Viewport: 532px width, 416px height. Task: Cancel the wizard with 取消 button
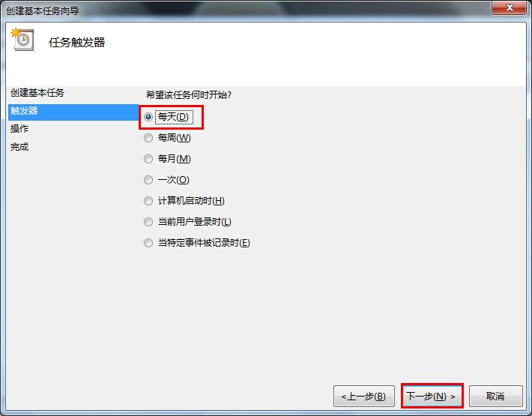pos(496,396)
